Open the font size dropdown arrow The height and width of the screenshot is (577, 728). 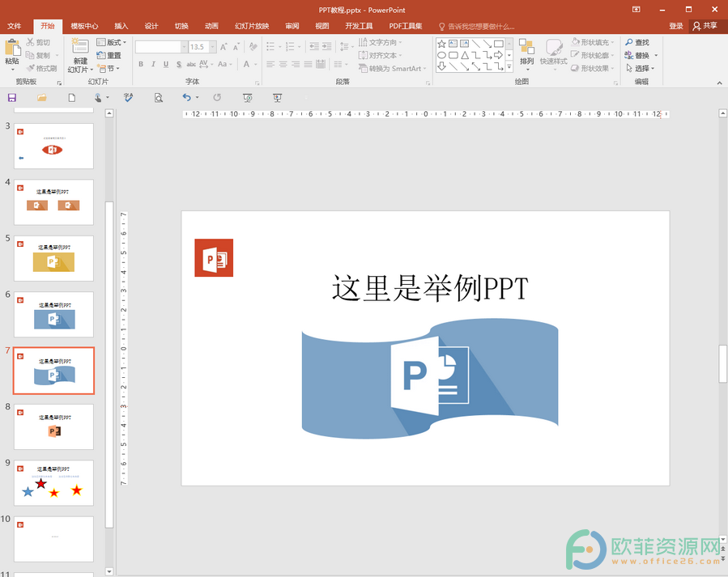point(213,47)
